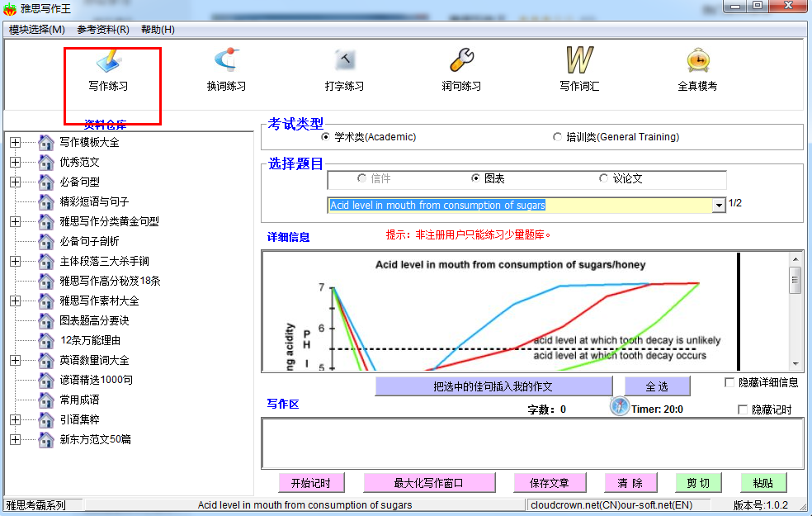Viewport: 812px width, 516px height.
Task: Open the 帮助(H) menu
Action: pos(158,30)
